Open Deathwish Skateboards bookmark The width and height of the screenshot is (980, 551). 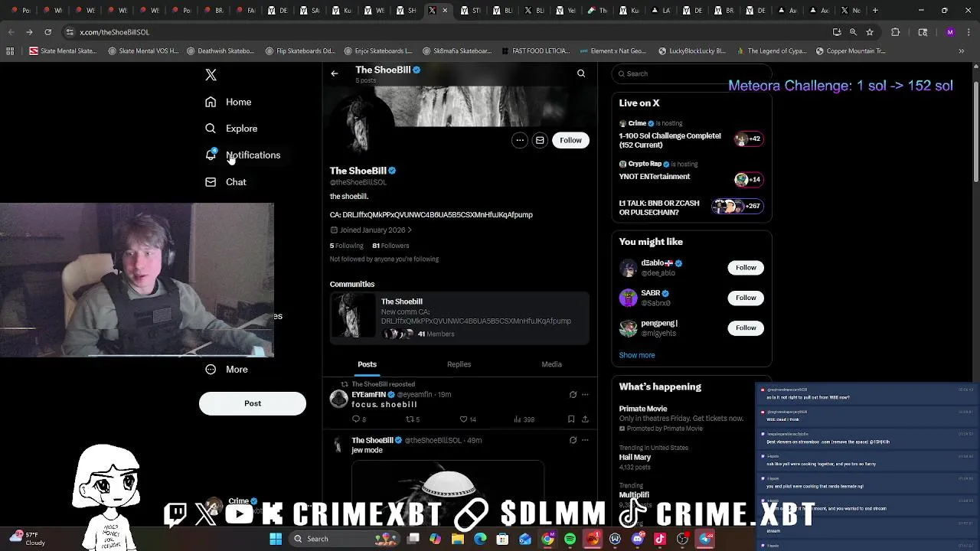(220, 51)
